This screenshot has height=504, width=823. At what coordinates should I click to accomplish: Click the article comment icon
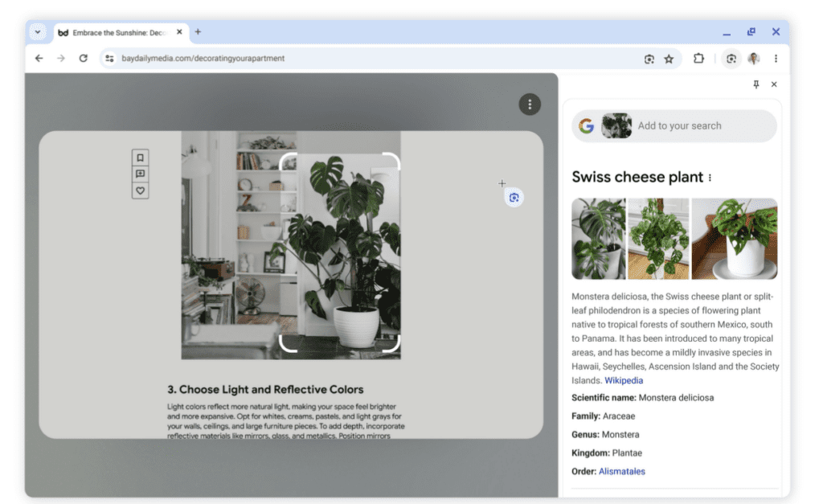coord(140,174)
